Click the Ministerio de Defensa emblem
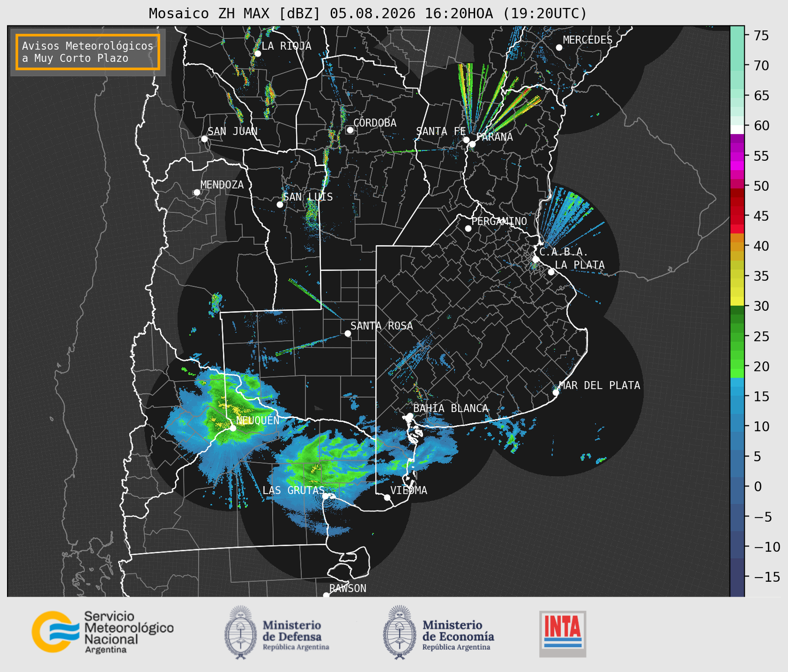 [x=241, y=632]
